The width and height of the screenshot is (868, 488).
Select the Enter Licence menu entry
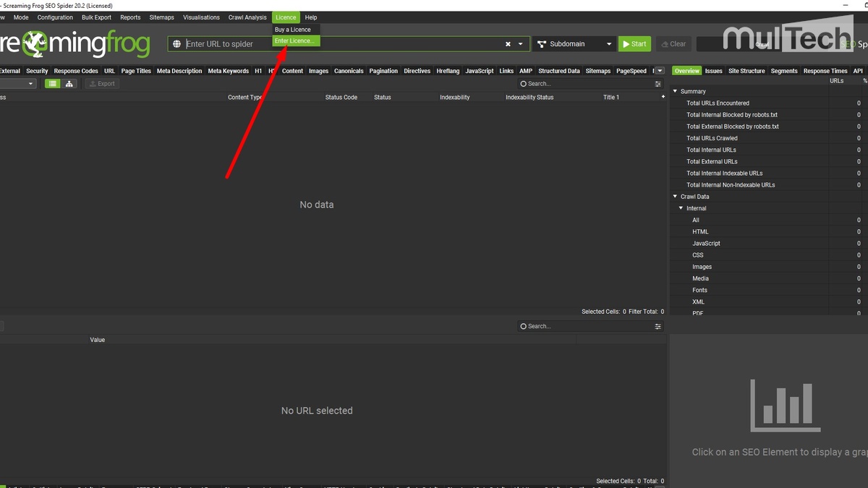tap(294, 41)
